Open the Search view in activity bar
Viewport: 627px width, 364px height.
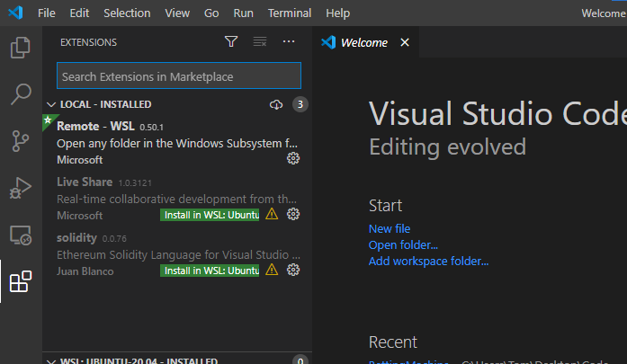click(x=21, y=94)
